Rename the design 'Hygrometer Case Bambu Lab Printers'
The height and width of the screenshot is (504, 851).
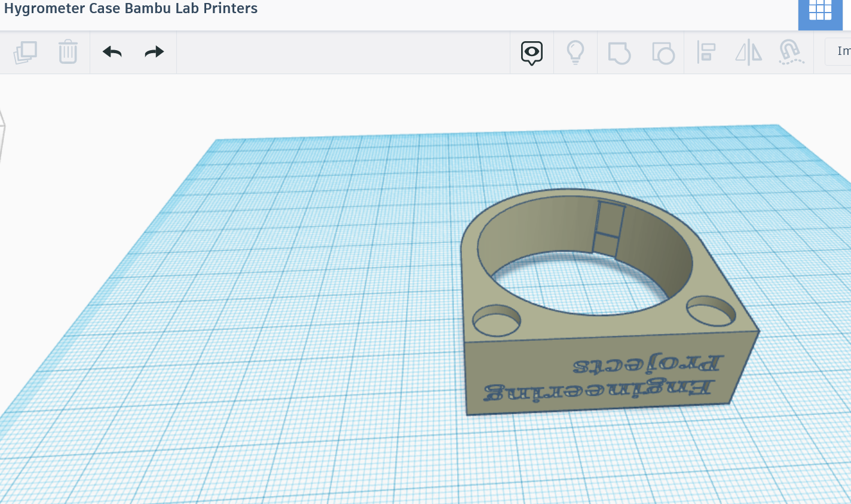(x=130, y=8)
